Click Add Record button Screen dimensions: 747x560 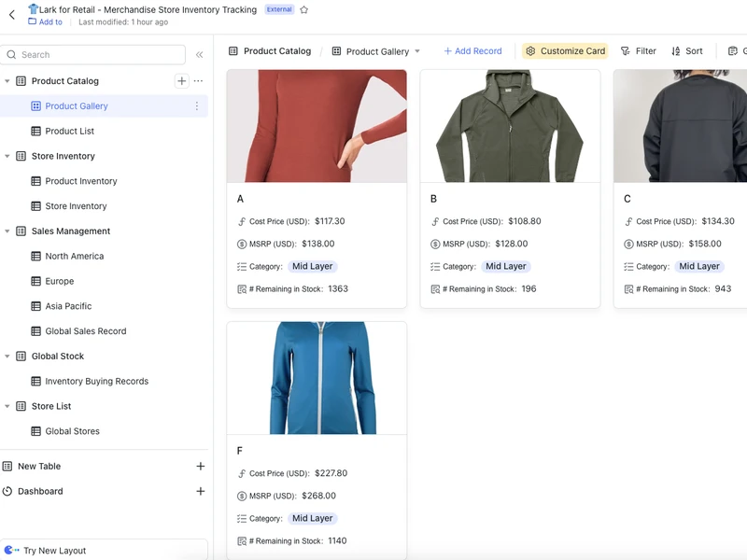(472, 51)
